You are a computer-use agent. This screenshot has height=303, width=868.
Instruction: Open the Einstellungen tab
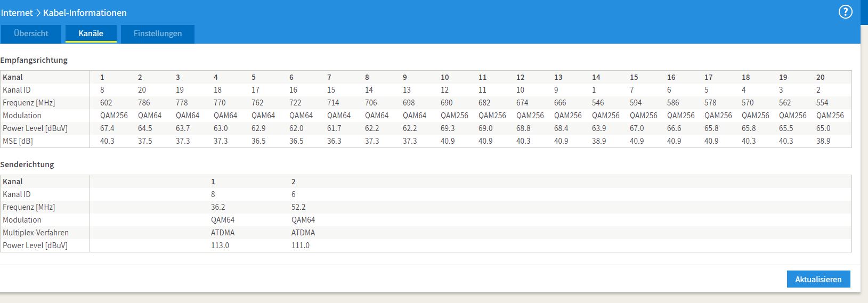pos(158,34)
